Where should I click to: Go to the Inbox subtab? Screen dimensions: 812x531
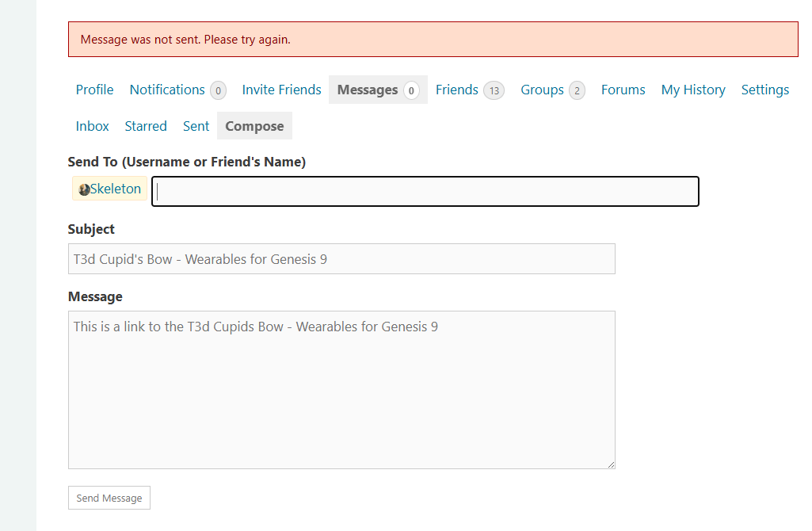(x=92, y=126)
